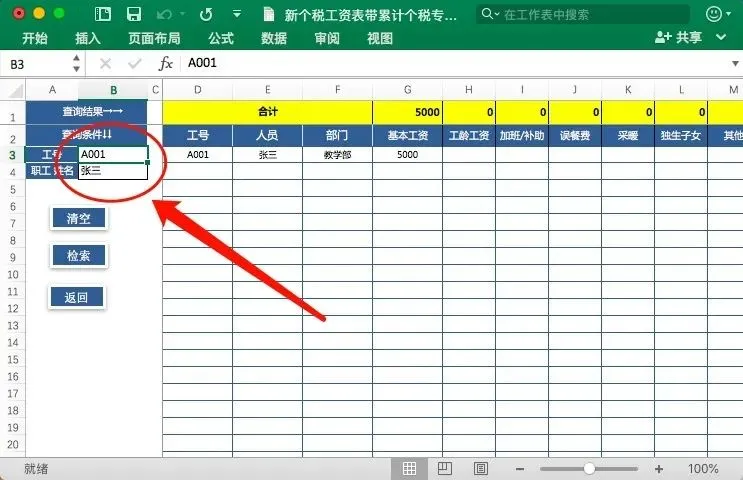Save the workbook with floppy icon
The height and width of the screenshot is (480, 743).
pyautogui.click(x=134, y=14)
